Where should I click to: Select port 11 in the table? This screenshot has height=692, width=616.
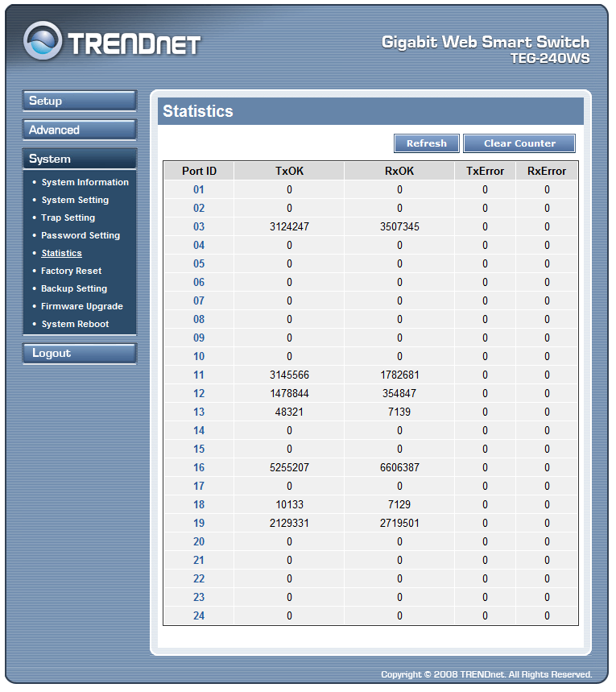pyautogui.click(x=199, y=375)
